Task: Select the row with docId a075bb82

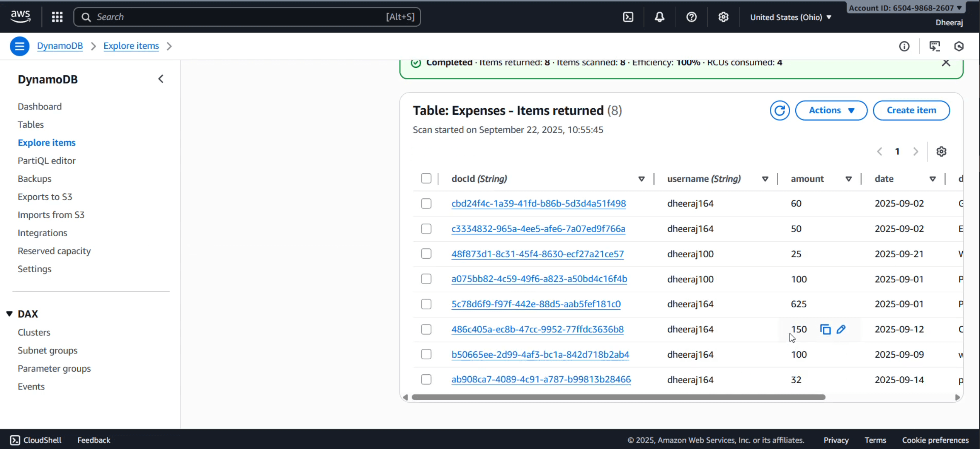Action: click(x=426, y=279)
